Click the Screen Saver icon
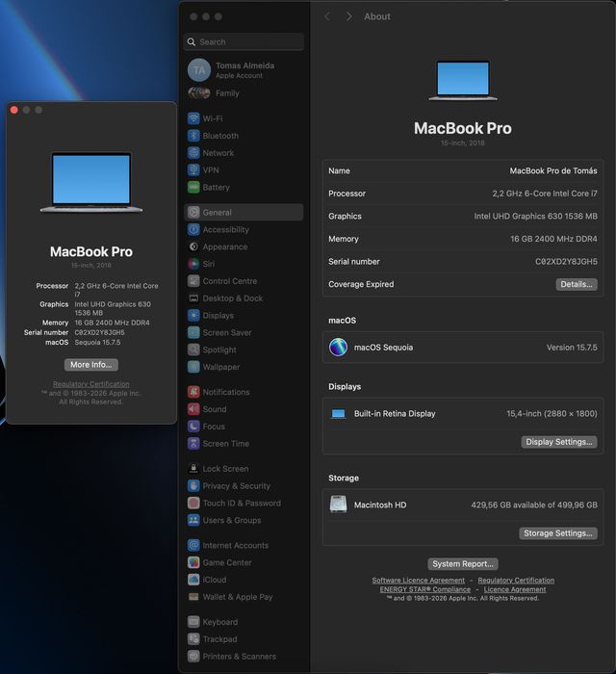616x674 pixels. (x=193, y=332)
